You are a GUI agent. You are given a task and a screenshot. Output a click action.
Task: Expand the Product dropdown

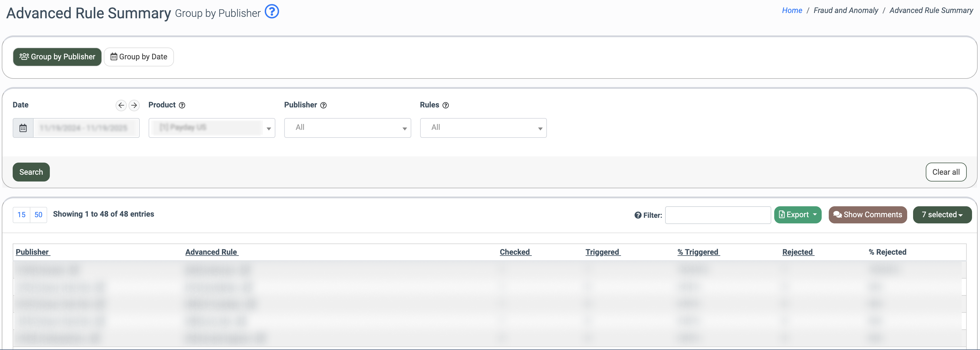[211, 128]
